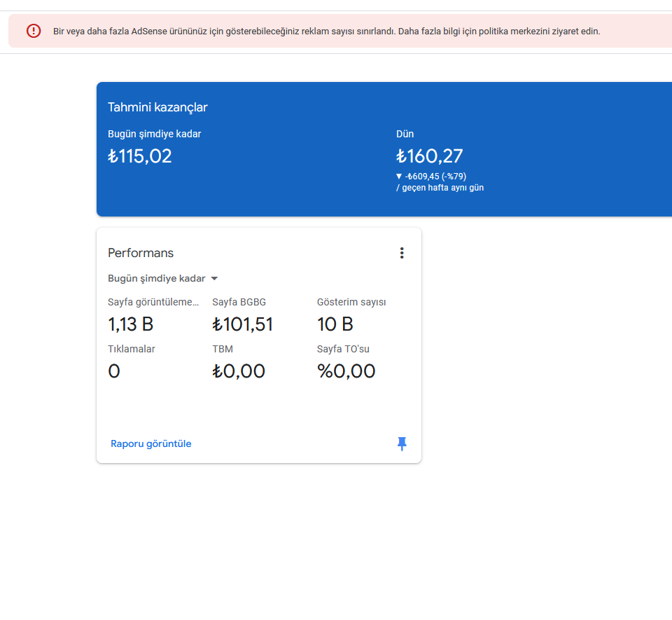Click the 'geçen hafta aynı gün' comparison label
Viewport: 672px width, 620px height.
click(x=442, y=188)
